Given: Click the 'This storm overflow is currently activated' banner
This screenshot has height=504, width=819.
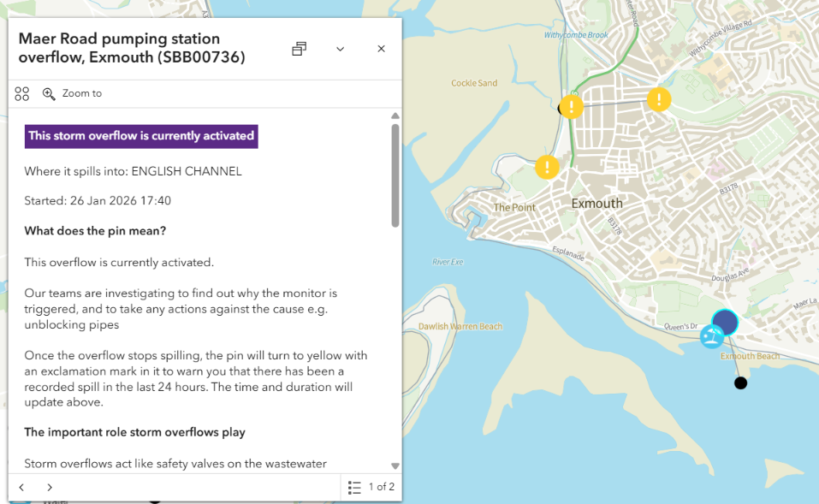Looking at the screenshot, I should (x=141, y=136).
